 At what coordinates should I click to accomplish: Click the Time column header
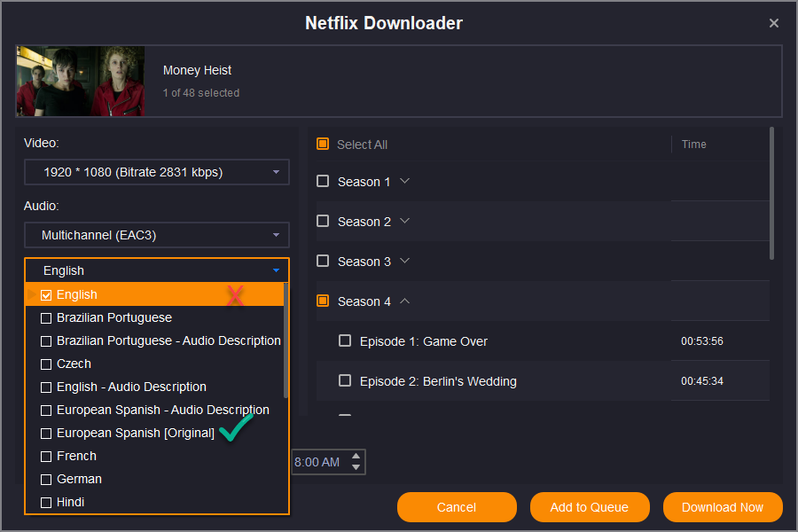(693, 145)
